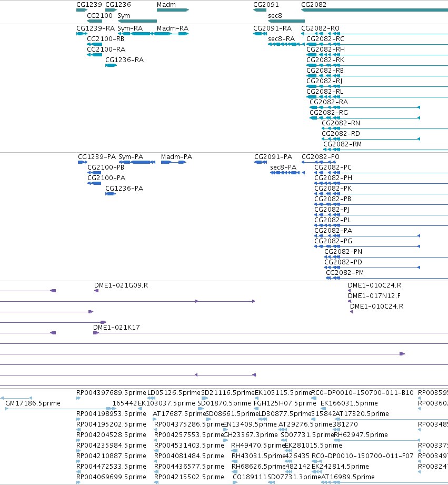448x485 pixels.
Task: Click RC0-DP0010-150700-011-B10 label
Action: point(362,393)
